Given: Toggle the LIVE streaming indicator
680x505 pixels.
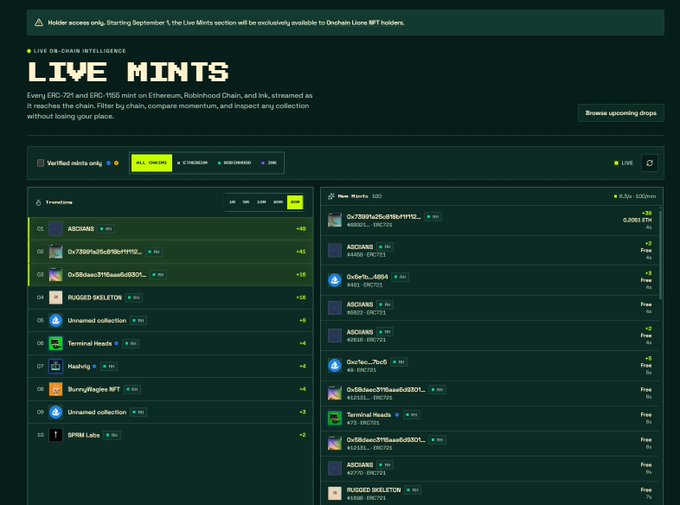Looking at the screenshot, I should click(624, 163).
